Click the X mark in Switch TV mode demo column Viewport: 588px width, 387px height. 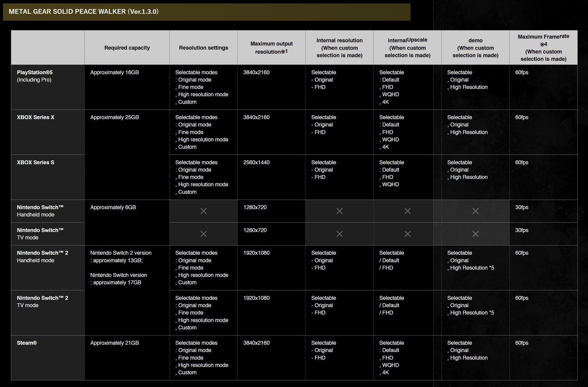pyautogui.click(x=476, y=234)
